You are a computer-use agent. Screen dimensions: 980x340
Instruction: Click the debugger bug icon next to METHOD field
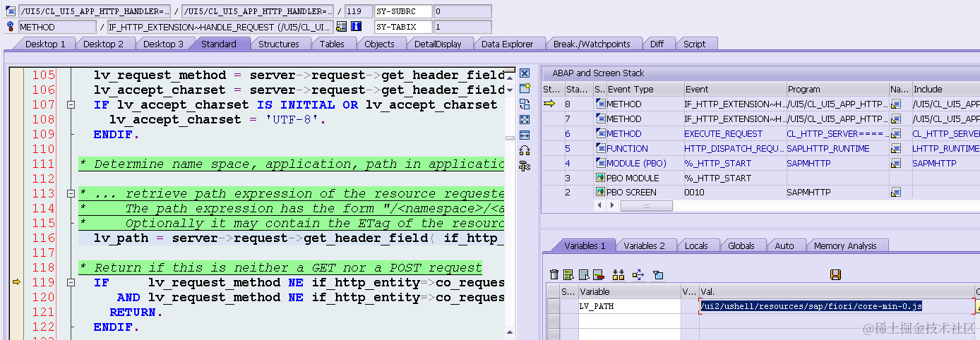(11, 27)
